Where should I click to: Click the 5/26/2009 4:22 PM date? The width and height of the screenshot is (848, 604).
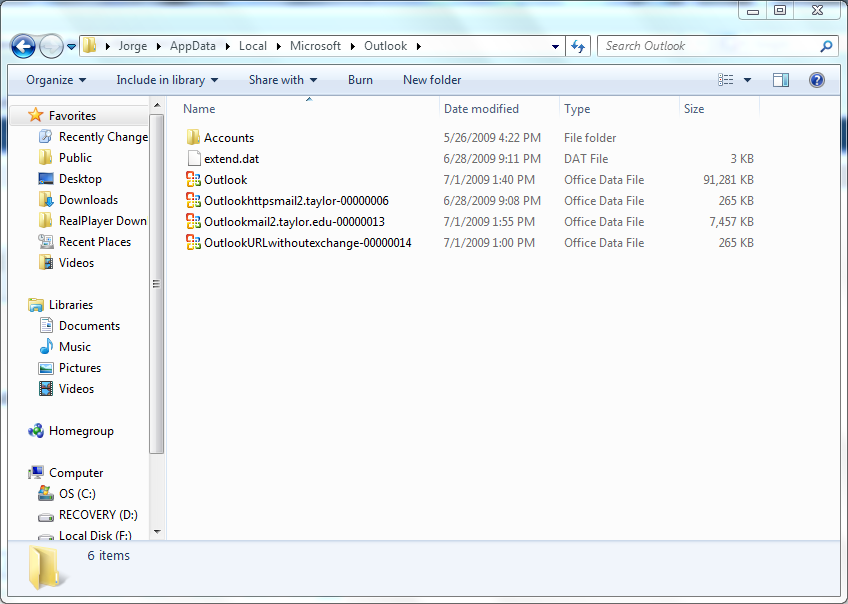[492, 137]
